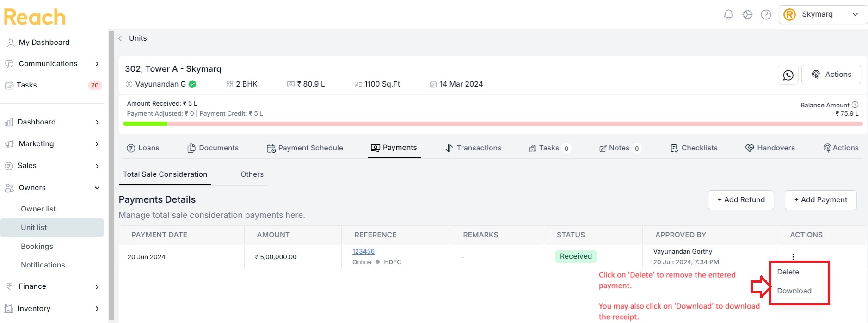Expand the Dashboard submenu chevron
The height and width of the screenshot is (323, 868).
(x=97, y=122)
